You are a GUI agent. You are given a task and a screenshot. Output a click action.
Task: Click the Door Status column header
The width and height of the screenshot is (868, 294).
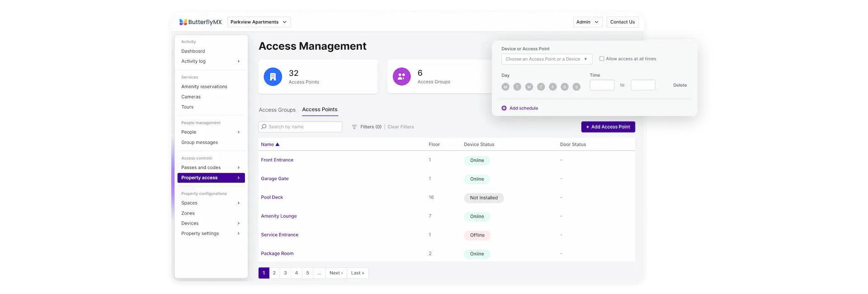pos(573,145)
